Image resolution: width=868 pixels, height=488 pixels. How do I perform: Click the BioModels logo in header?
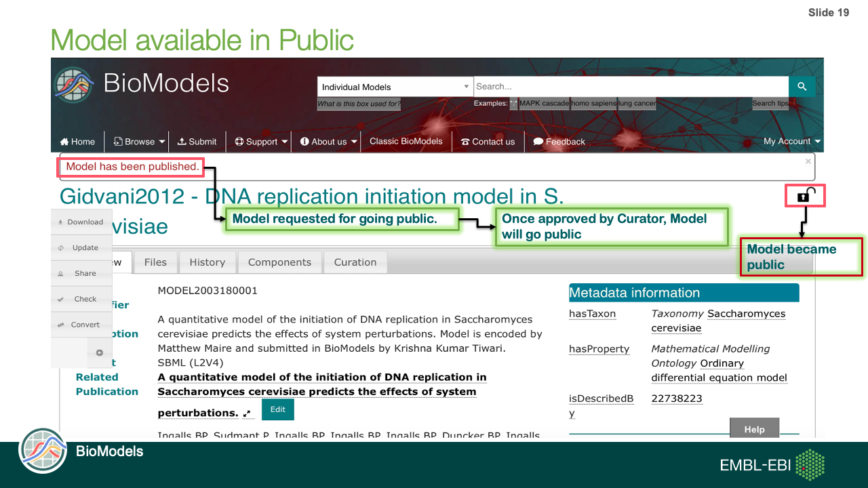pyautogui.click(x=75, y=84)
